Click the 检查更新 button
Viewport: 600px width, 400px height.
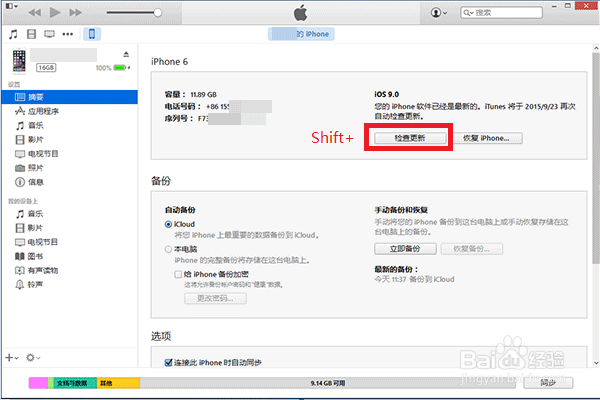[x=410, y=138]
